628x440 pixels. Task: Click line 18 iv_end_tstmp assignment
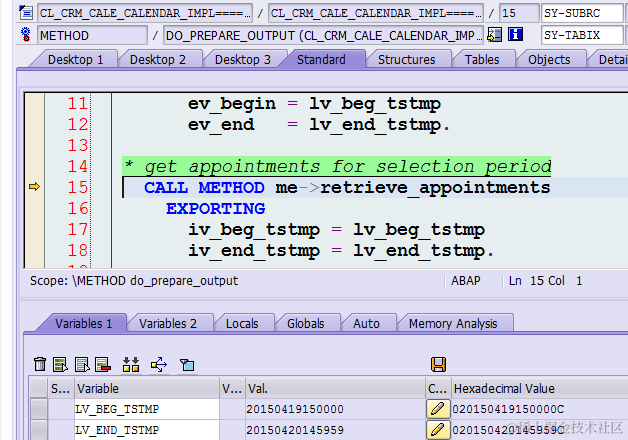click(341, 251)
